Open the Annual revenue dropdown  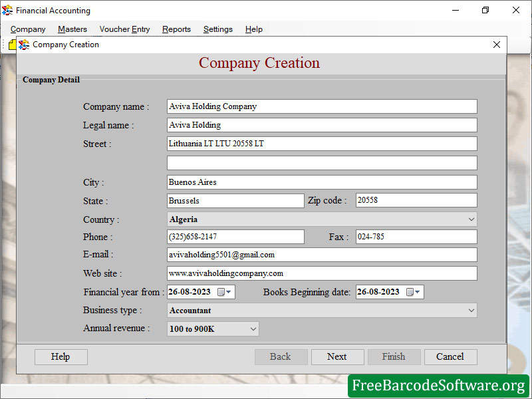[x=251, y=328]
